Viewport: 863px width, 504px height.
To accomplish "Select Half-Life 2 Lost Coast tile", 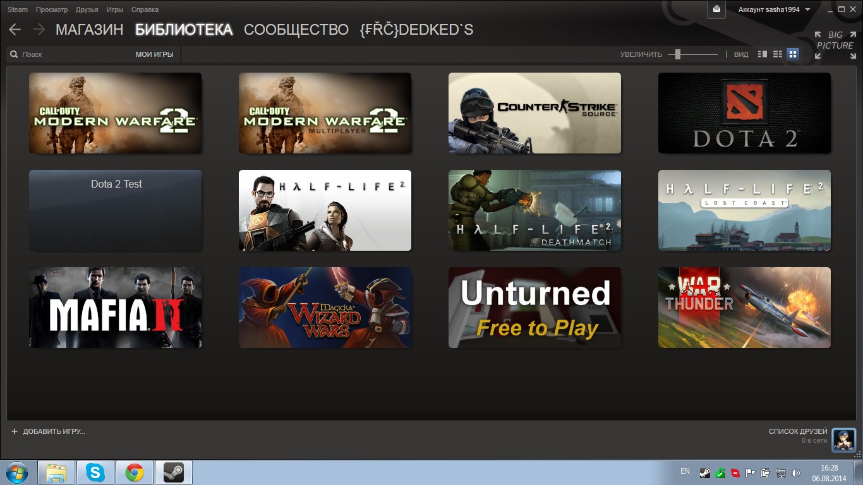I will coord(745,210).
